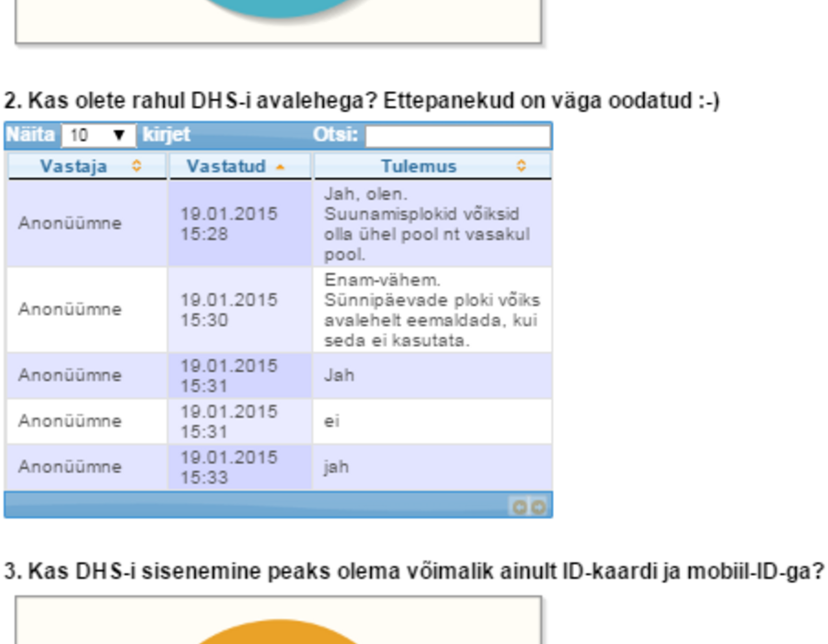Click the orange pie chart under question 3
Screen dimensions: 828x644
tap(278, 632)
